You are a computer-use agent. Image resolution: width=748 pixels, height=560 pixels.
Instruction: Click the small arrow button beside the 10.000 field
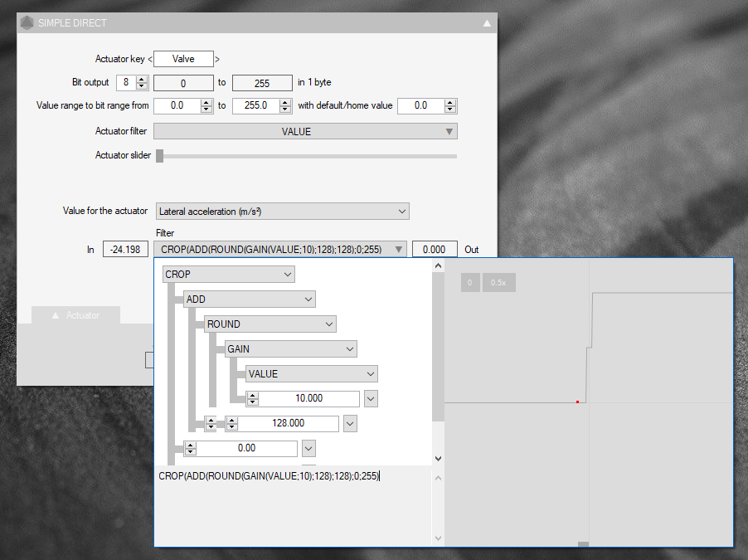pos(371,398)
